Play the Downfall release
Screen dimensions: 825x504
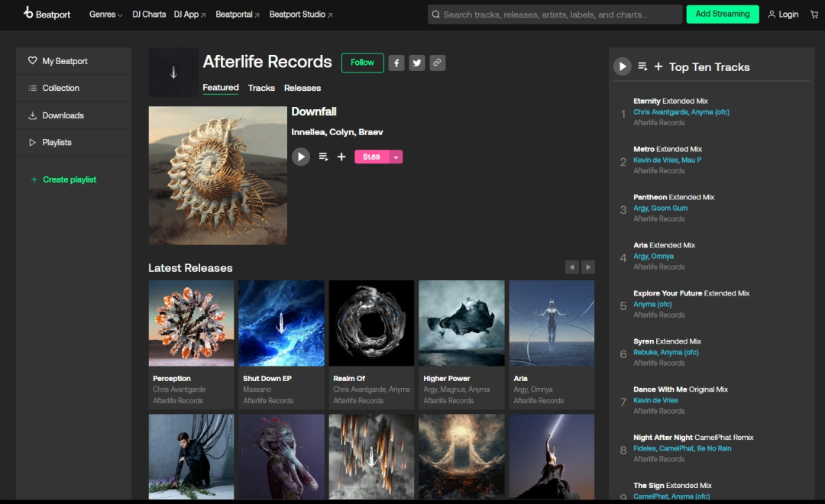click(x=301, y=157)
